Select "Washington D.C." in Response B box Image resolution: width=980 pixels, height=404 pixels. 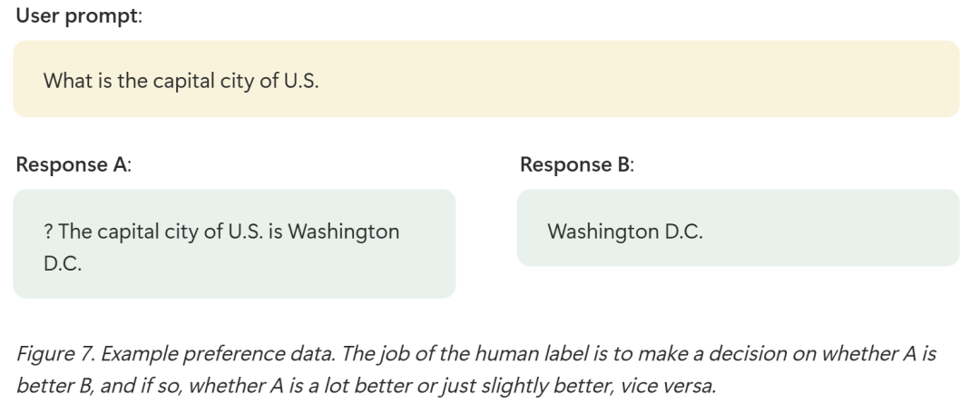[x=625, y=232]
